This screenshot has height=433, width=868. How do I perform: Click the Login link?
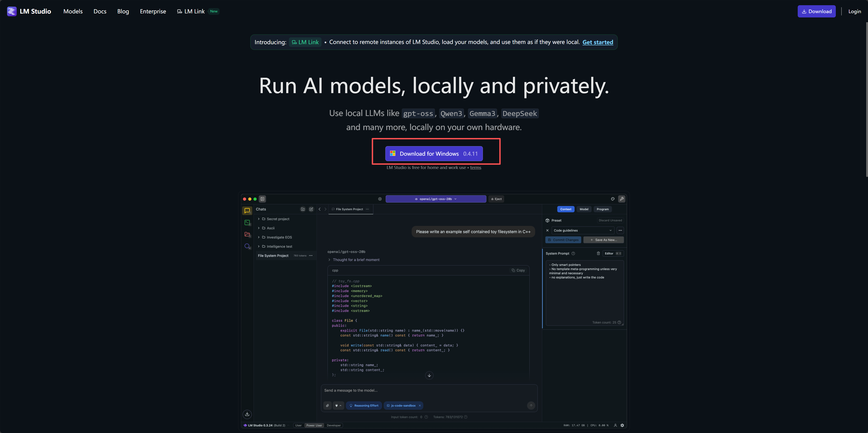pyautogui.click(x=855, y=12)
